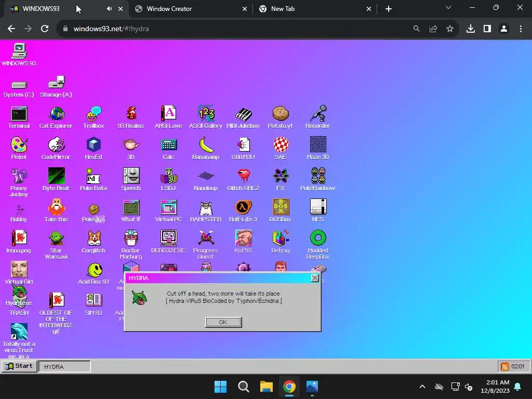This screenshot has width=532, height=399.
Task: Expand the tab search chevron
Action: pos(448,8)
